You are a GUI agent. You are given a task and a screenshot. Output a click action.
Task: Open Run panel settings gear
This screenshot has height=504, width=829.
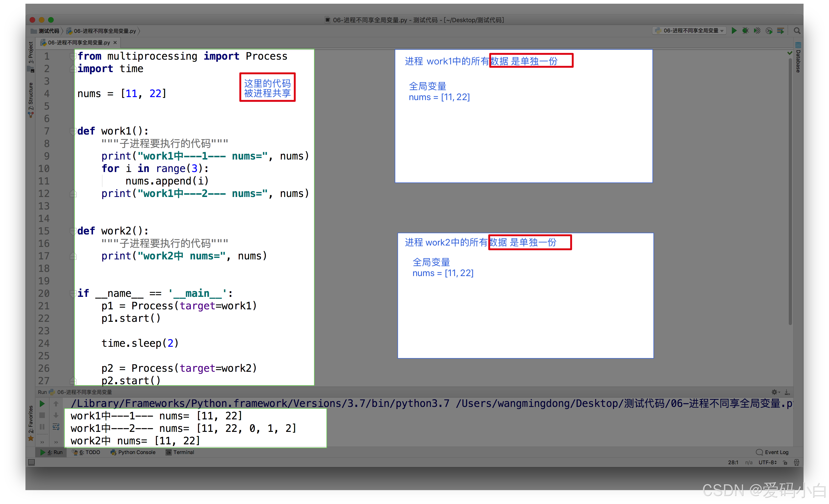click(774, 392)
